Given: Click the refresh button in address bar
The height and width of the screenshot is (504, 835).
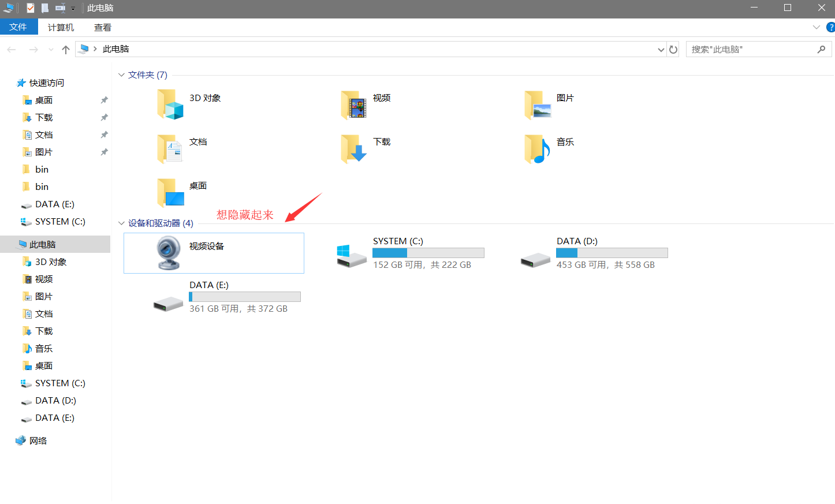Looking at the screenshot, I should pyautogui.click(x=673, y=50).
